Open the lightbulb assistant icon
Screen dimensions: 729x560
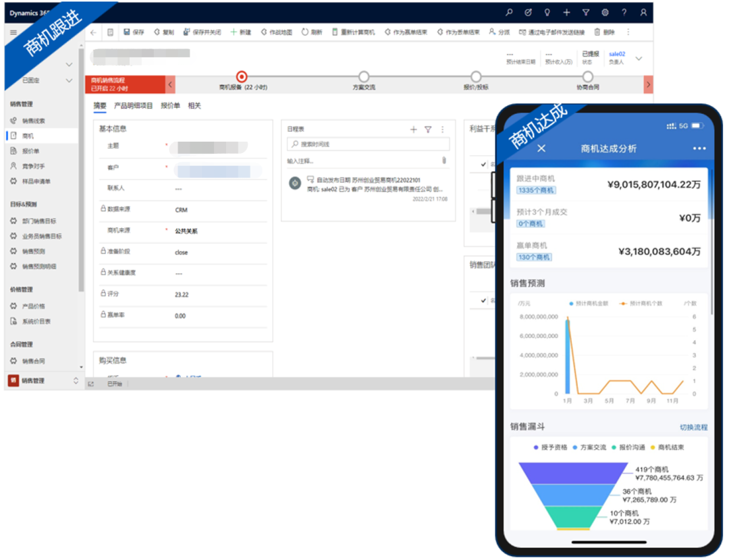[x=547, y=13]
